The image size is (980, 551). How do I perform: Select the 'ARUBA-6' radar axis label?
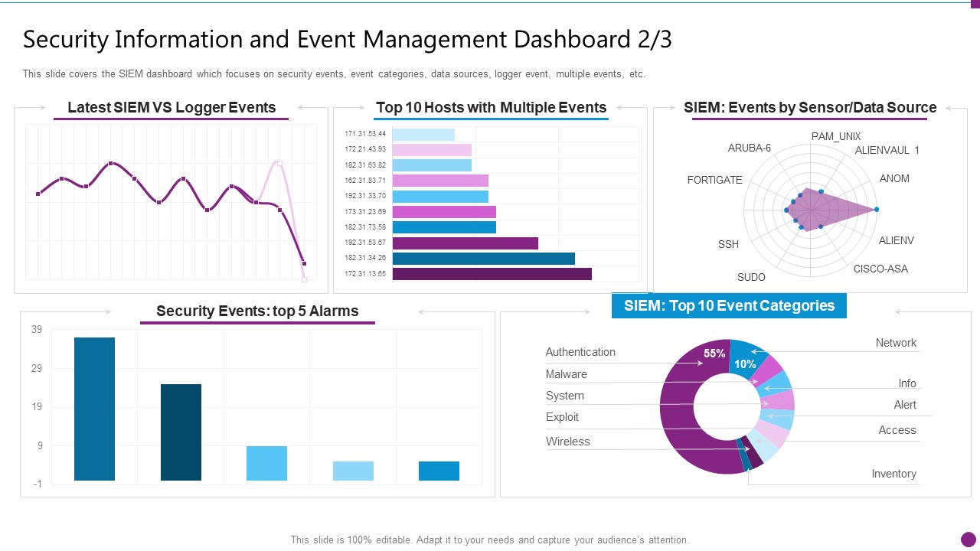[x=750, y=148]
